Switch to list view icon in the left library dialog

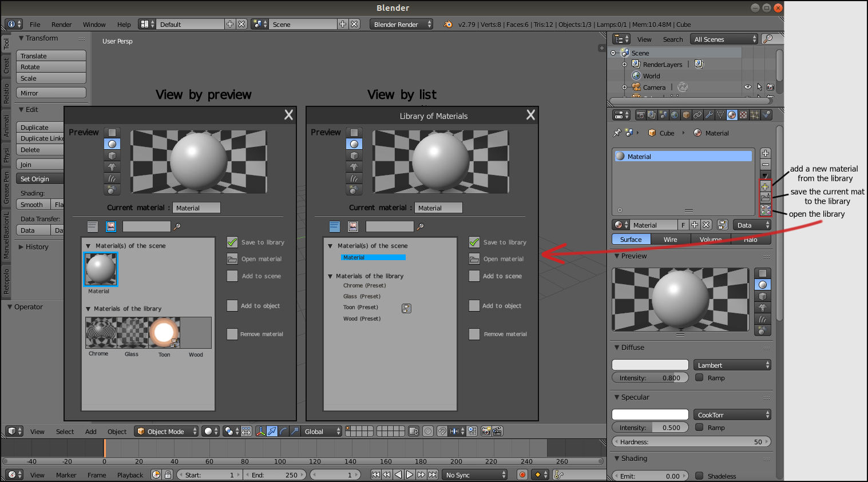pyautogui.click(x=93, y=226)
